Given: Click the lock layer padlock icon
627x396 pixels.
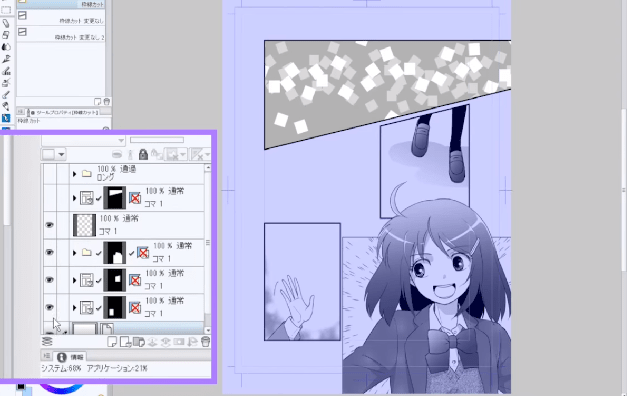Looking at the screenshot, I should pyautogui.click(x=143, y=154).
